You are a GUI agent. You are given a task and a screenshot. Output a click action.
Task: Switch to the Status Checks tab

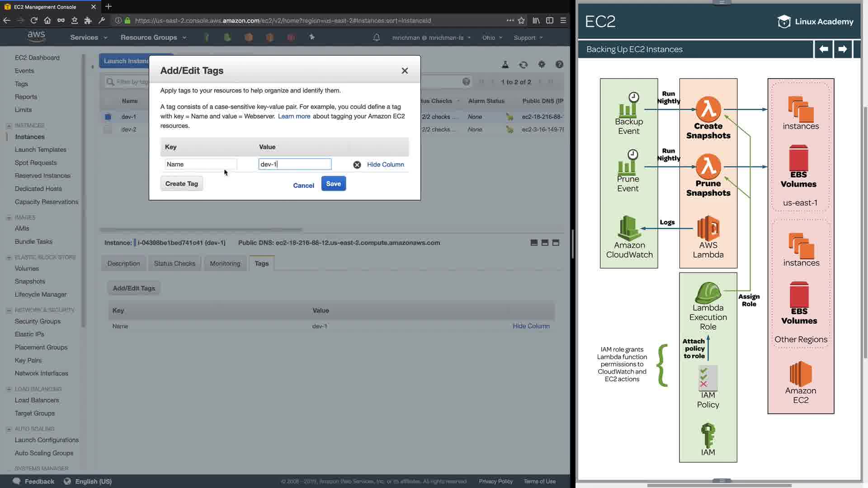[x=175, y=263]
